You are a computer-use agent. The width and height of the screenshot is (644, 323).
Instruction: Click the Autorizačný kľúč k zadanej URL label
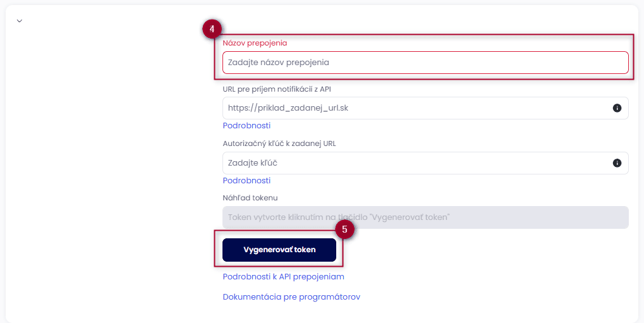click(279, 143)
